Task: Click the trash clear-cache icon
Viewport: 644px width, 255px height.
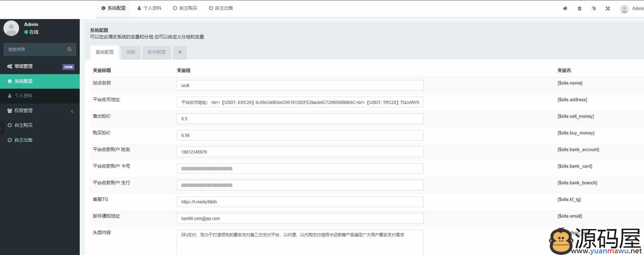Action: coord(580,8)
